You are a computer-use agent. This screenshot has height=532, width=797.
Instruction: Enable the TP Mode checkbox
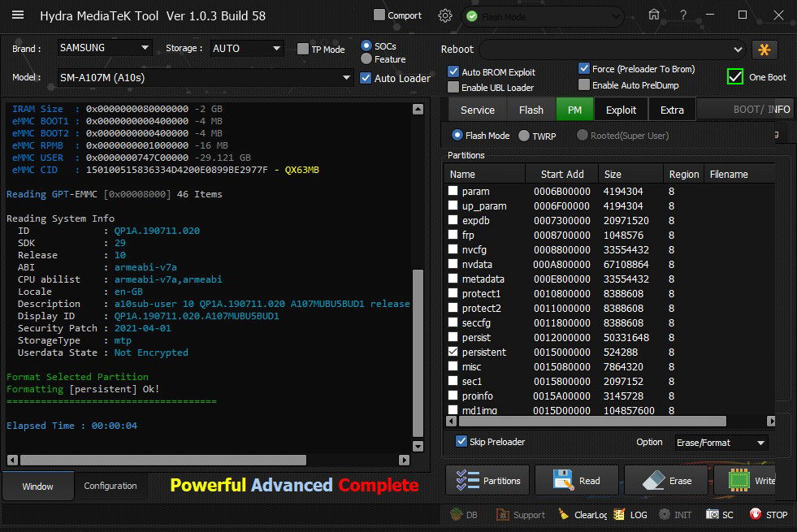tap(304, 49)
